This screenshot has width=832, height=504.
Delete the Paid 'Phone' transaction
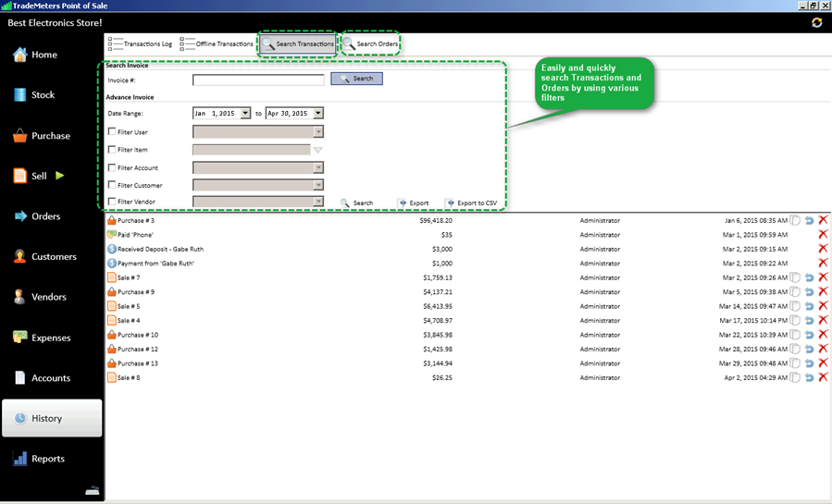pos(823,235)
